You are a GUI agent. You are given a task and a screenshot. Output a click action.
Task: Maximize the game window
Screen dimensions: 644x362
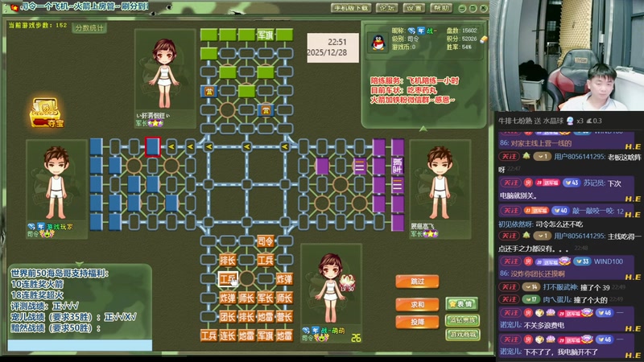click(x=473, y=8)
